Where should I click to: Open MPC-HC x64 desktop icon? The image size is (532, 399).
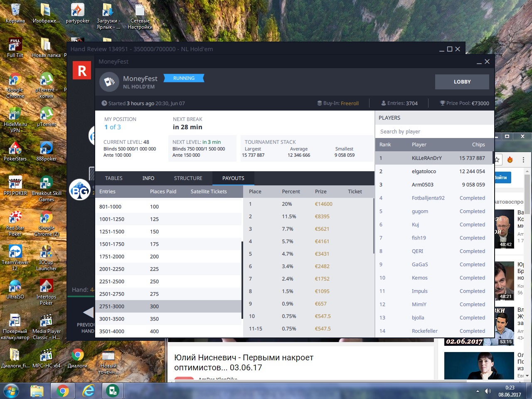coord(46,358)
